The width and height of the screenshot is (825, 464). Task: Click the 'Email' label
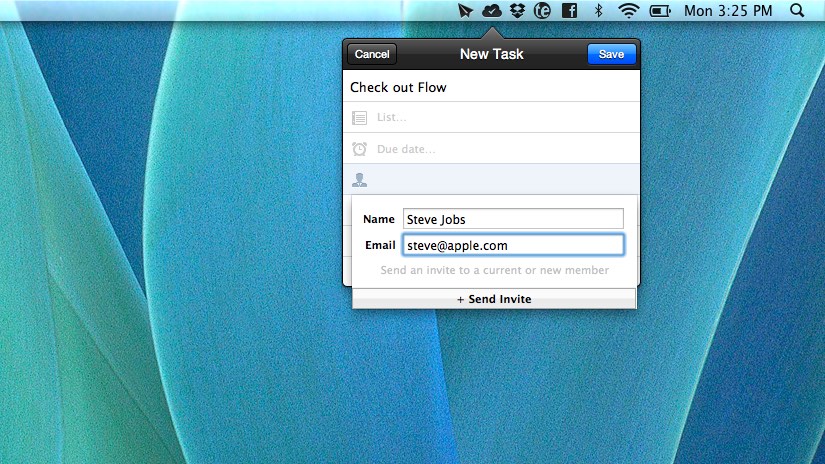tap(380, 245)
